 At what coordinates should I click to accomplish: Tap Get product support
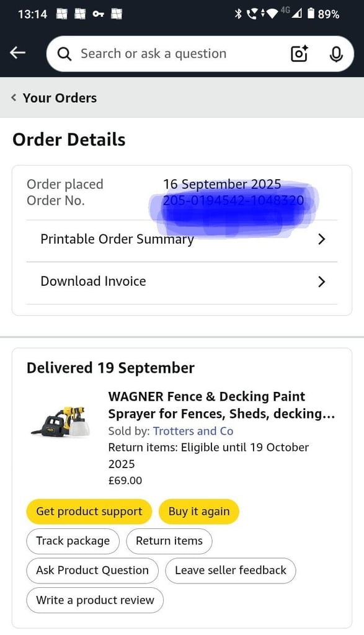(x=89, y=511)
